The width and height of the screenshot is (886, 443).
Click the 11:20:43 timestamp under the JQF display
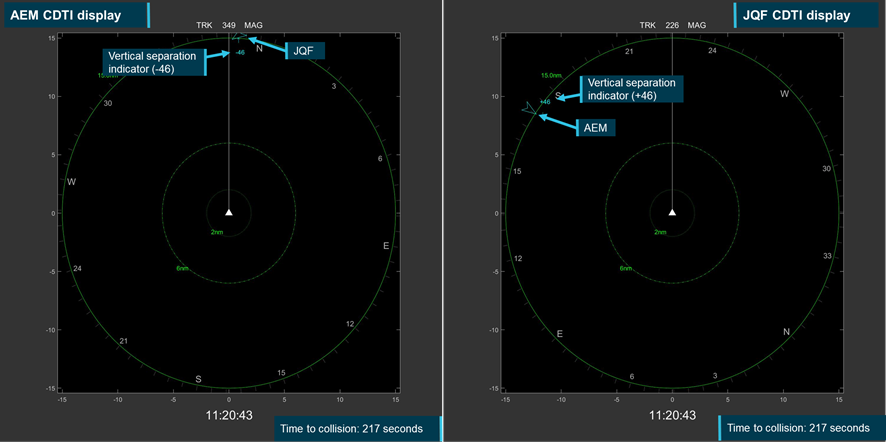tap(672, 415)
